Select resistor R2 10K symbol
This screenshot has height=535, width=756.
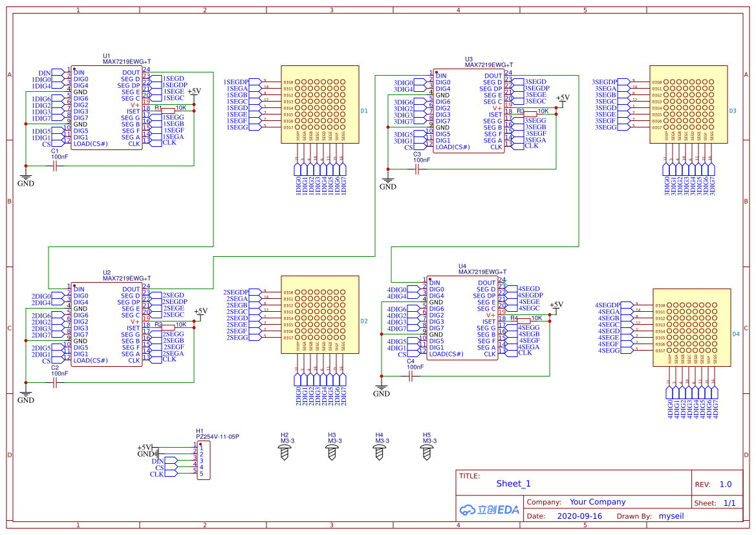click(x=167, y=327)
